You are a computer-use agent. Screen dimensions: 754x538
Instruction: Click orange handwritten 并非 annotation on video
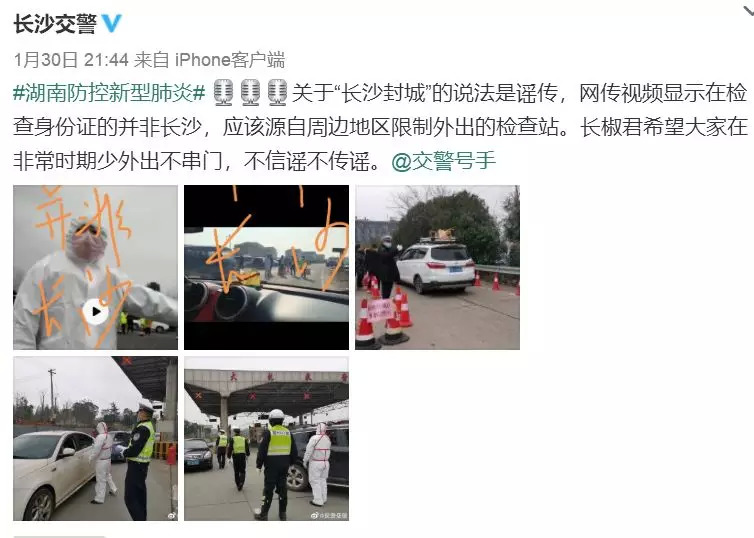coord(82,216)
